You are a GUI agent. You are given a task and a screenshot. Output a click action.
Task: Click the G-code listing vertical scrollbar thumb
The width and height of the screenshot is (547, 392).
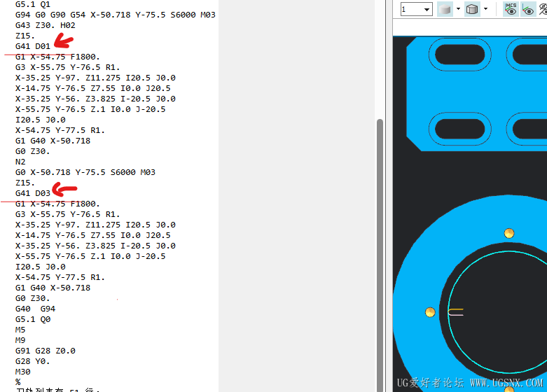(x=380, y=255)
